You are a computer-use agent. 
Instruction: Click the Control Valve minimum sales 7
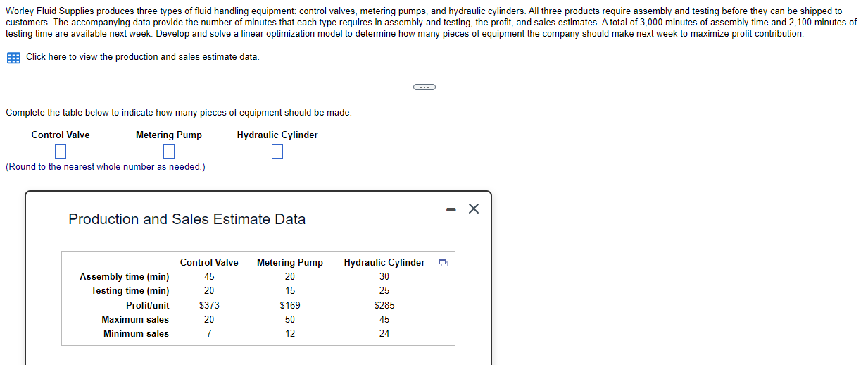click(209, 334)
